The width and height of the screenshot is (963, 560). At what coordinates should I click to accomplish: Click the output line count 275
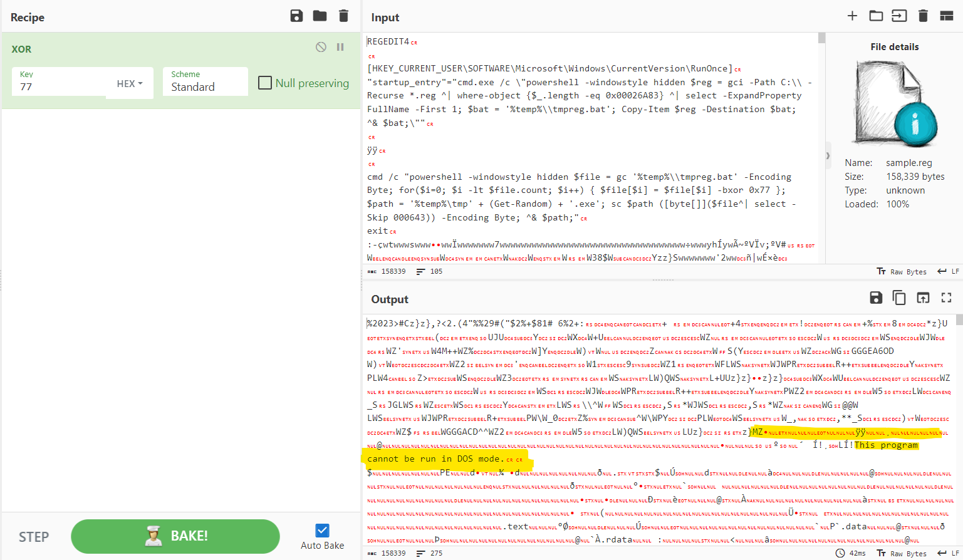(430, 553)
